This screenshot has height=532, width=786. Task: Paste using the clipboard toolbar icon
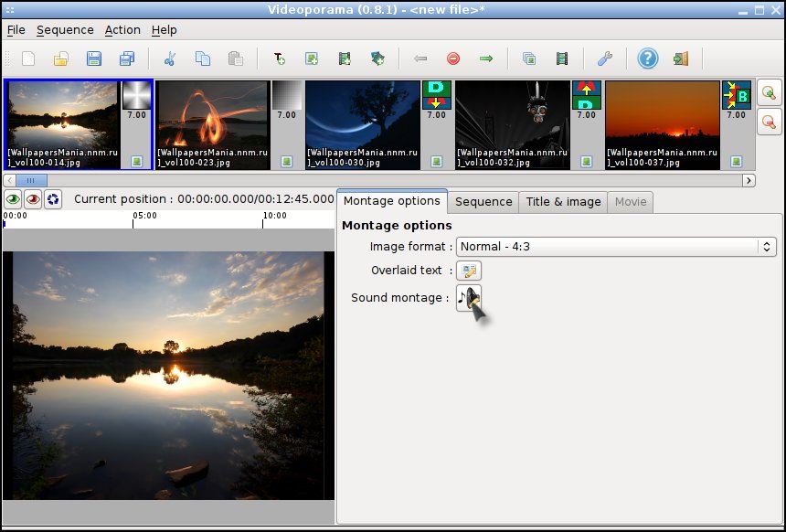click(235, 59)
